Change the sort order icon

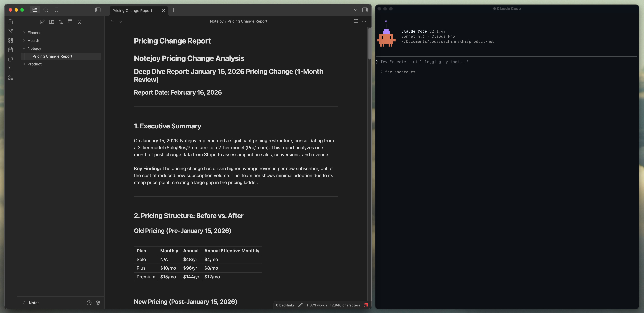coord(61,22)
